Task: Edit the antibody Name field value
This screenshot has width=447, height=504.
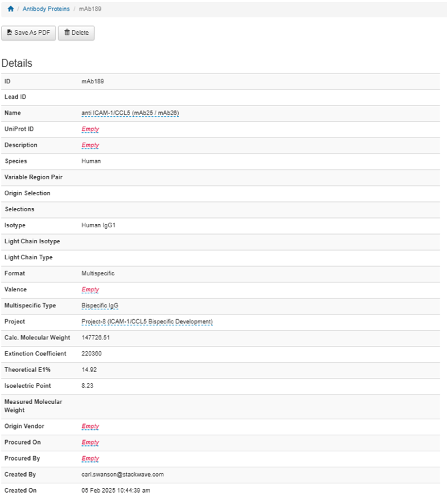Action: click(x=129, y=113)
